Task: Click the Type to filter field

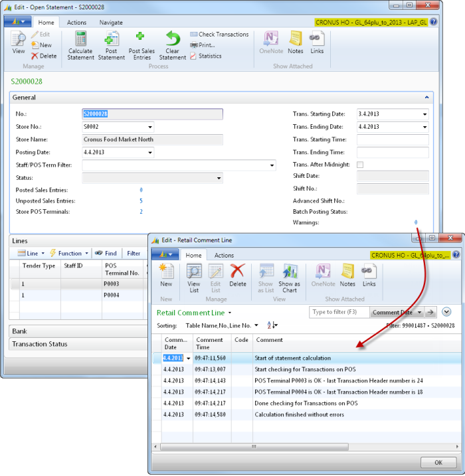Action: click(x=339, y=312)
